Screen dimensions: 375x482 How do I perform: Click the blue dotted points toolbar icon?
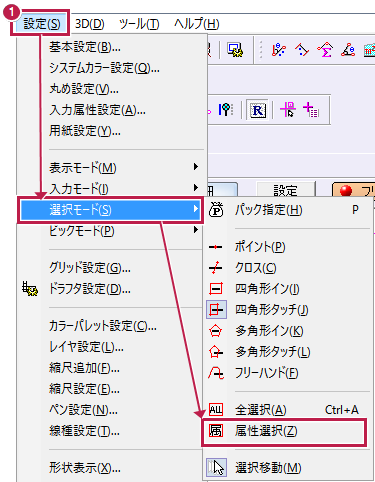click(278, 50)
